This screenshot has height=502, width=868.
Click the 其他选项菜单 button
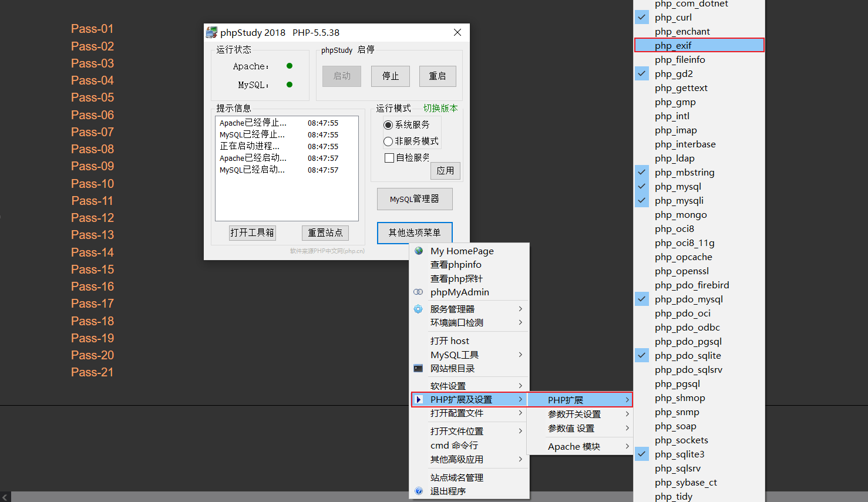[x=415, y=233]
